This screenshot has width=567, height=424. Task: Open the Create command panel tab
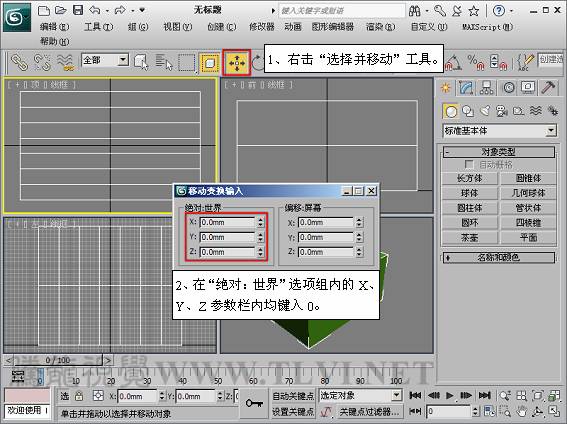pos(446,88)
